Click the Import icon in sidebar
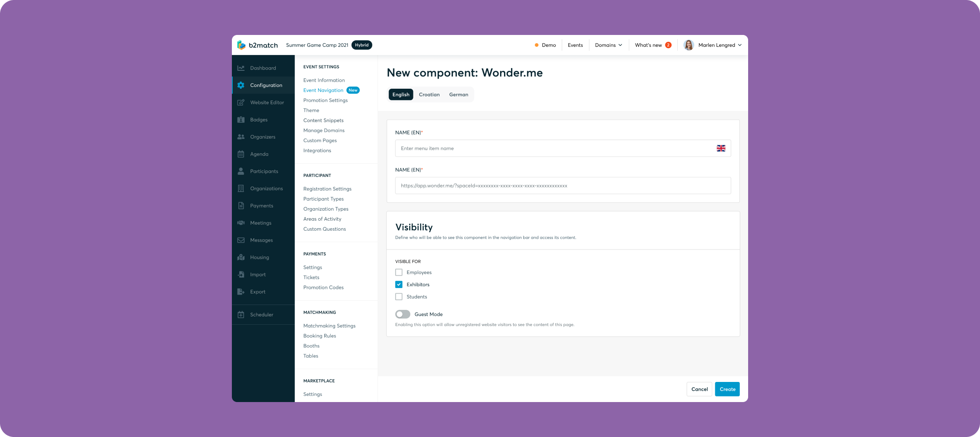 click(241, 274)
